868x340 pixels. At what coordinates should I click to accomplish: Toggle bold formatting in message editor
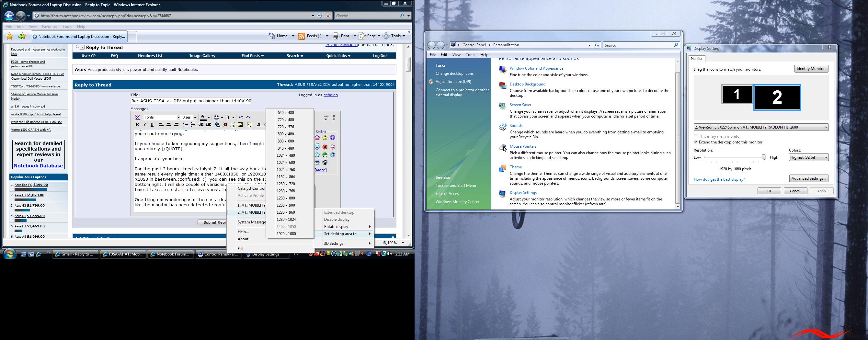[137, 125]
